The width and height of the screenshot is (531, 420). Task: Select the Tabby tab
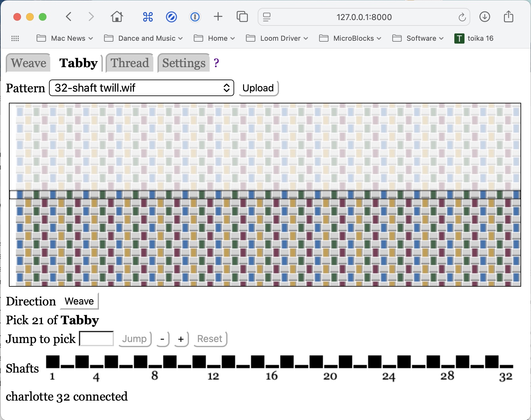(78, 63)
